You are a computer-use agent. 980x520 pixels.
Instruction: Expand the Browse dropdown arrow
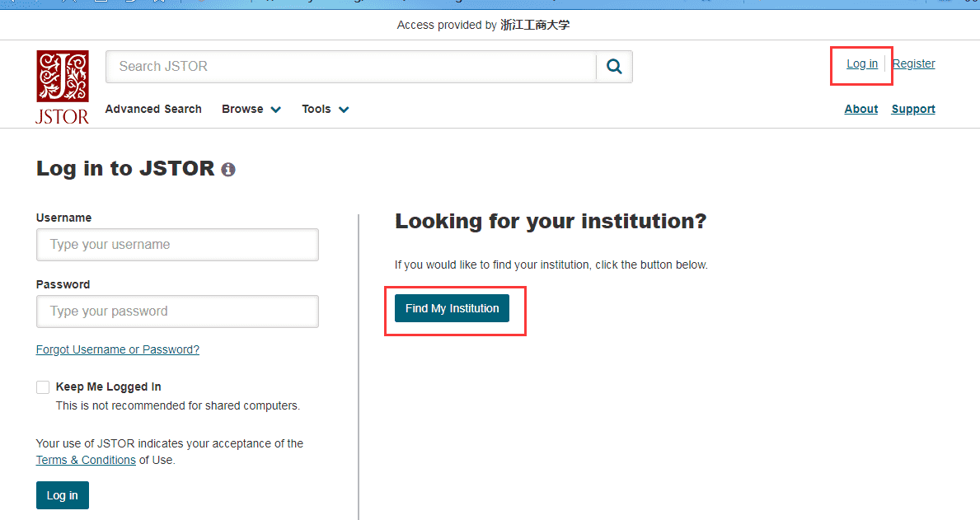tap(275, 110)
